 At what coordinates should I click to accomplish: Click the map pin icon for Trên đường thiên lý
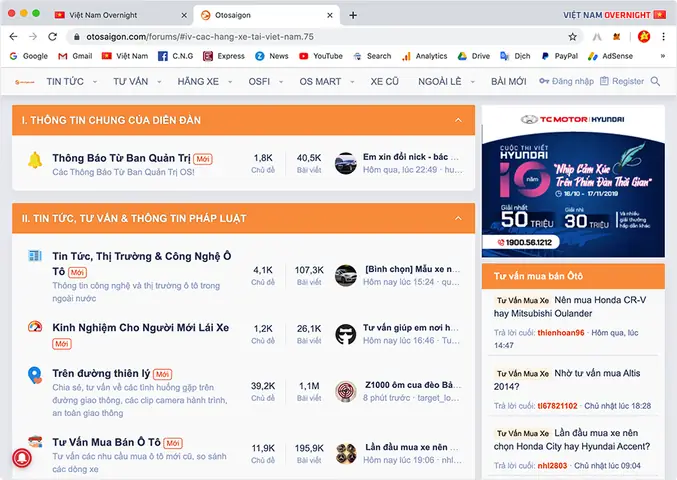pyautogui.click(x=35, y=376)
